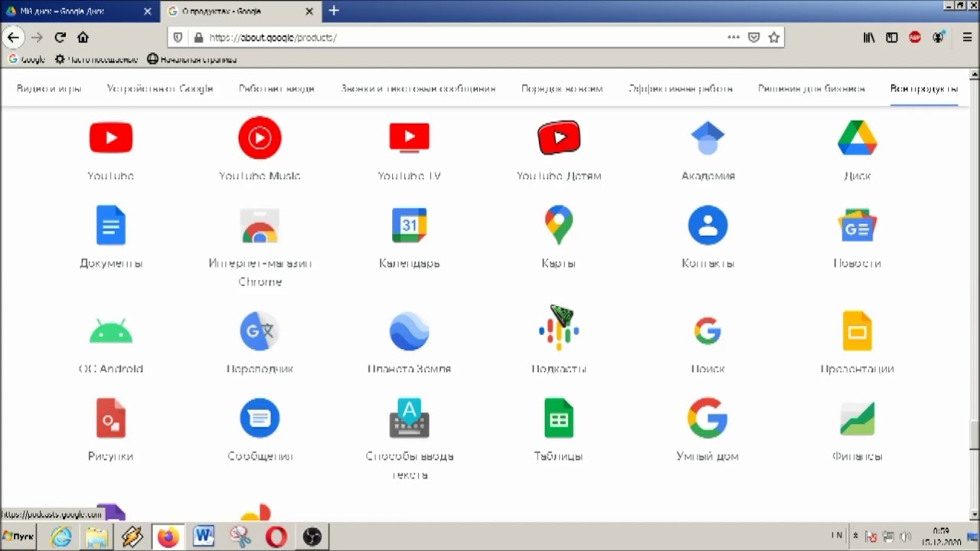Go to the browser home page

coord(83,37)
